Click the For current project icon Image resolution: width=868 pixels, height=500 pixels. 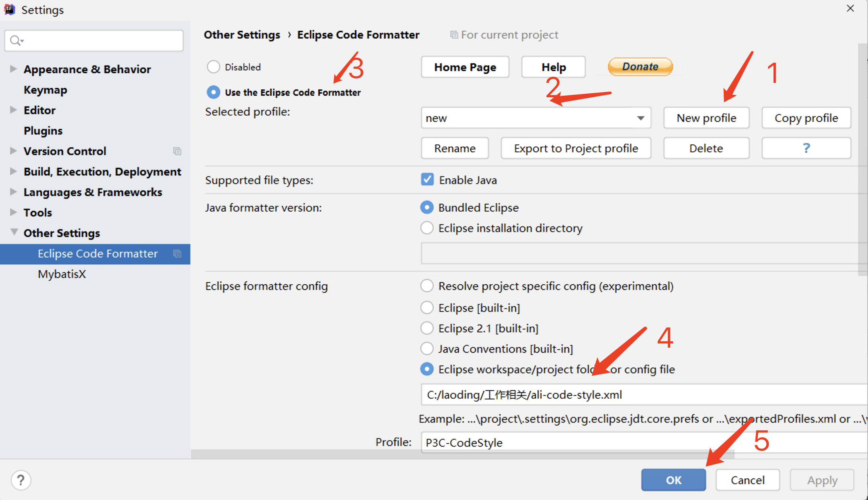pos(454,35)
